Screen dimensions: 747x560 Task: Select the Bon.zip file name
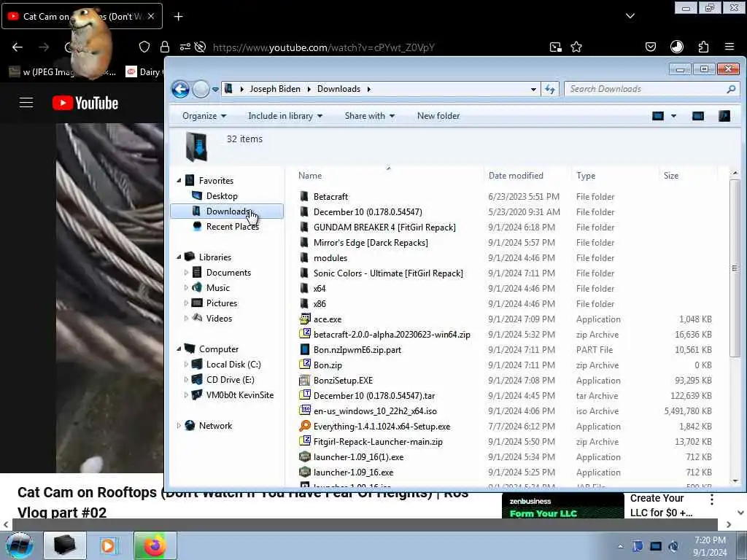328,365
